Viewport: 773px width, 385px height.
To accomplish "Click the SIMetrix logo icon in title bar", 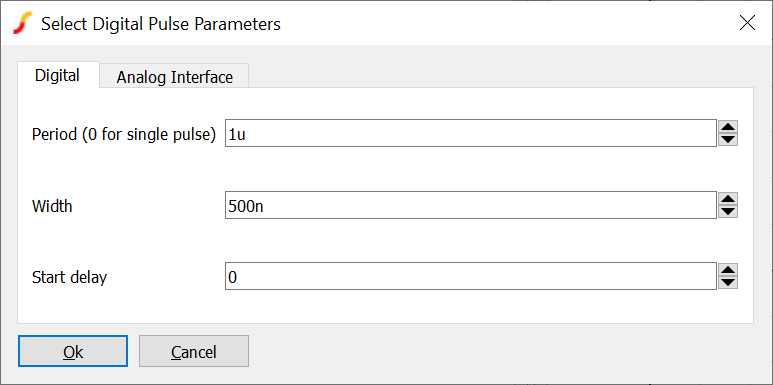I will [23, 23].
